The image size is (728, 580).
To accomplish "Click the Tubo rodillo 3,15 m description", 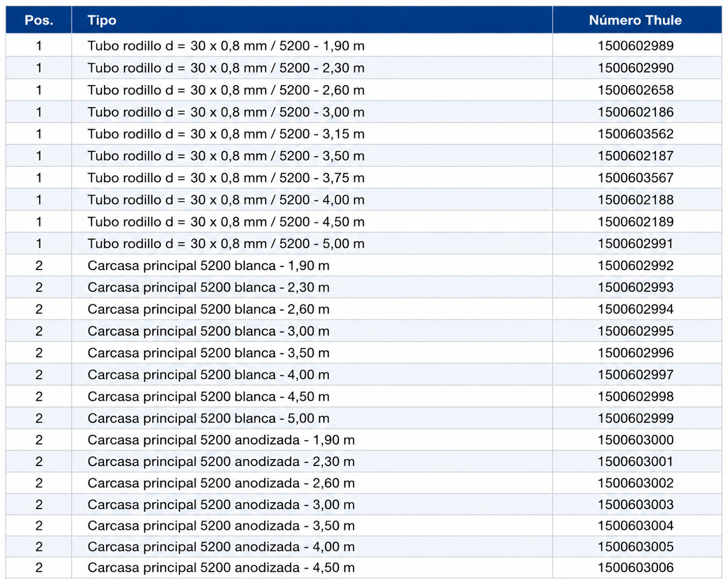I will click(x=226, y=134).
